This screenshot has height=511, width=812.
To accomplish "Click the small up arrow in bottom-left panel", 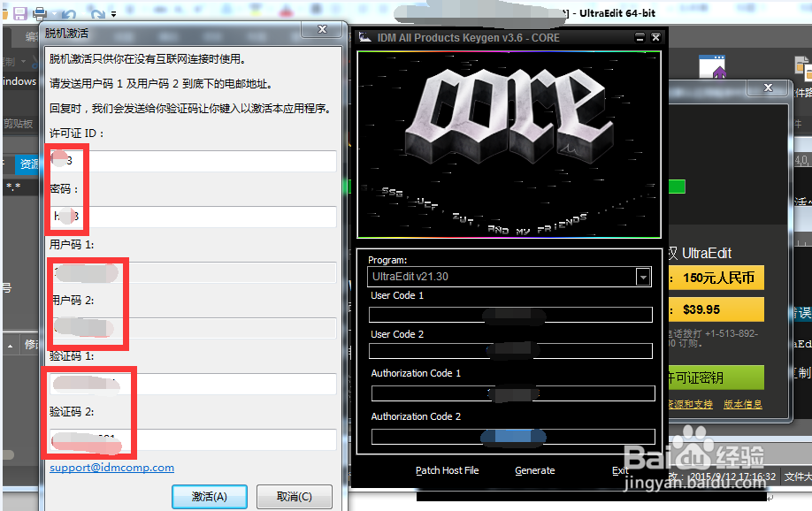I will click(10, 346).
